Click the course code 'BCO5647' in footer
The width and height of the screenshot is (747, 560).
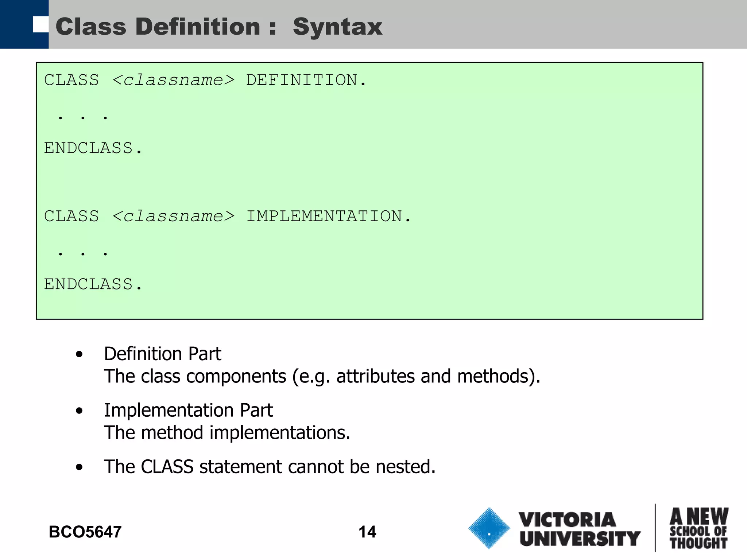[85, 532]
